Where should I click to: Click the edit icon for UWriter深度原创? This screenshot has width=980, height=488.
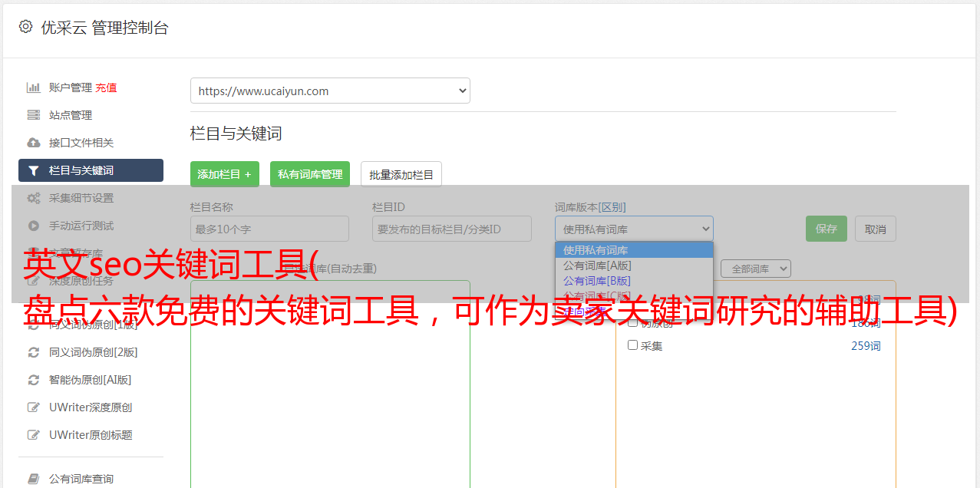tap(34, 407)
